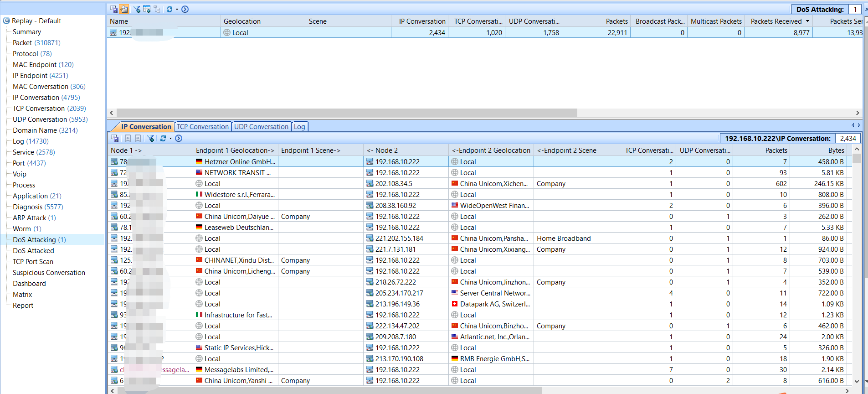
Task: Click circled arrow icon in lower toolbar
Action: 179,138
